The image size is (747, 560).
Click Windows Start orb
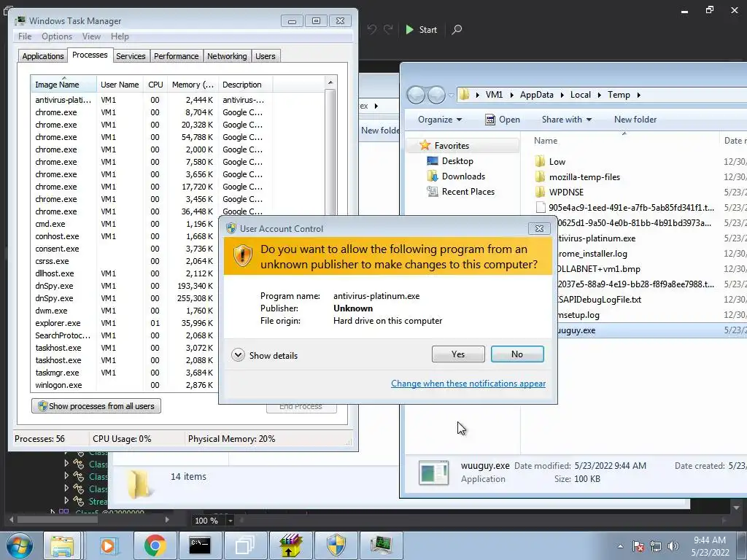pos(19,545)
